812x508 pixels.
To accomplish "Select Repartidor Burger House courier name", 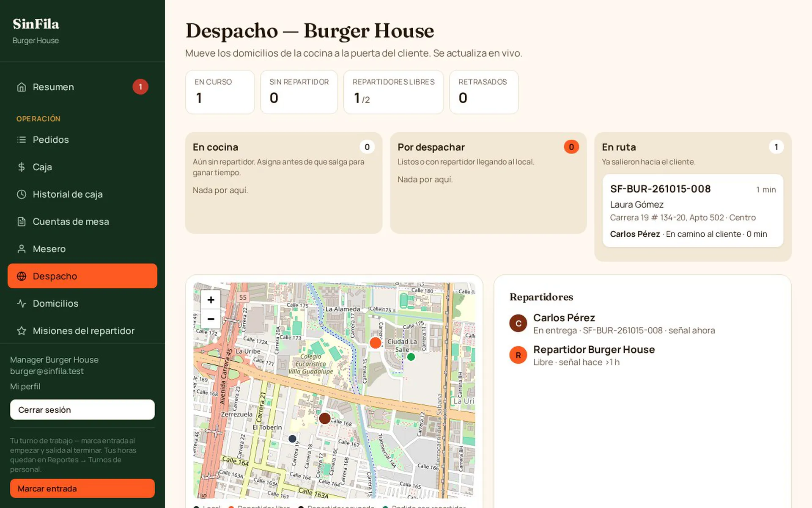I will click(594, 350).
